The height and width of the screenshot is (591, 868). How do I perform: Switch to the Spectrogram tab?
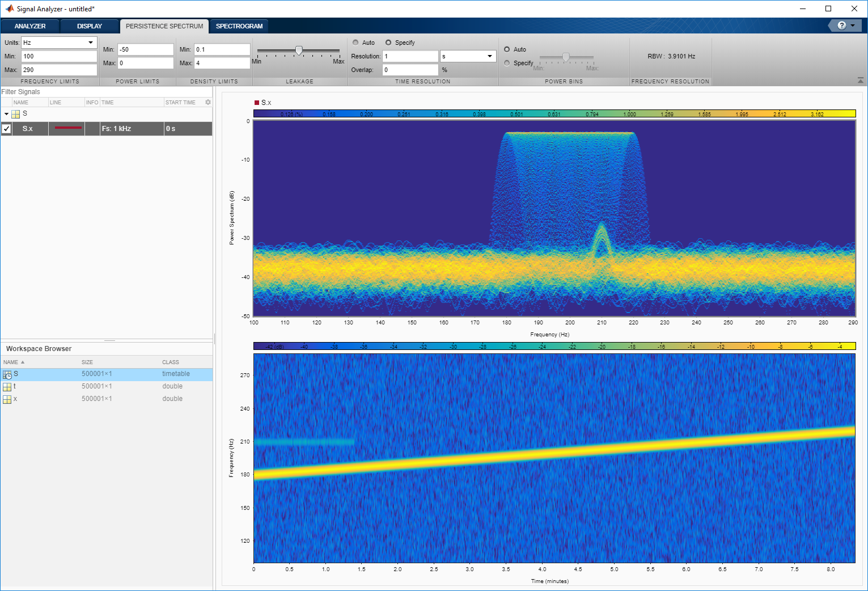(x=239, y=26)
